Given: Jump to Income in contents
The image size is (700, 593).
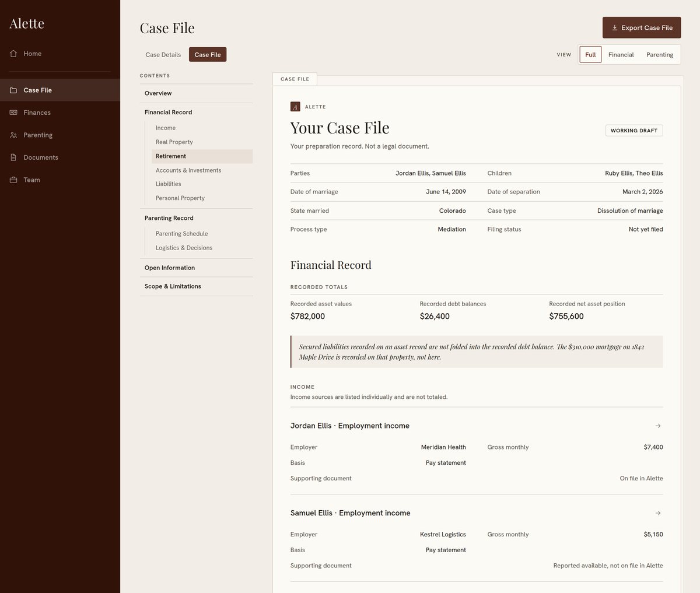Looking at the screenshot, I should 202,128.
